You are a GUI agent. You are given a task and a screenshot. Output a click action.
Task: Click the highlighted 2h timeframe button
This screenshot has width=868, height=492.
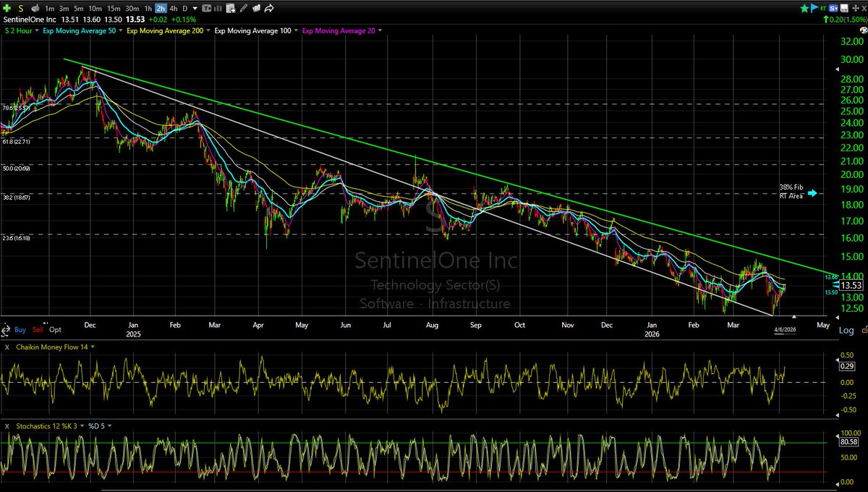161,9
